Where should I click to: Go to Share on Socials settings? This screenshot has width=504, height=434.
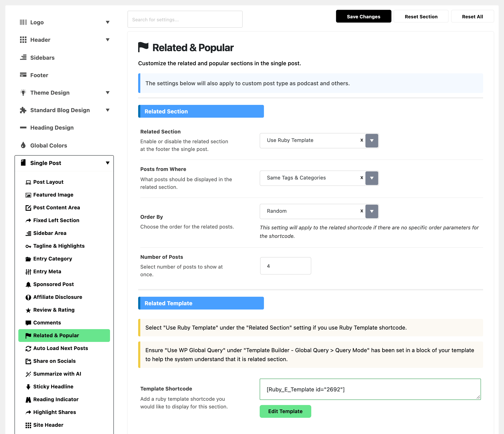(x=54, y=361)
